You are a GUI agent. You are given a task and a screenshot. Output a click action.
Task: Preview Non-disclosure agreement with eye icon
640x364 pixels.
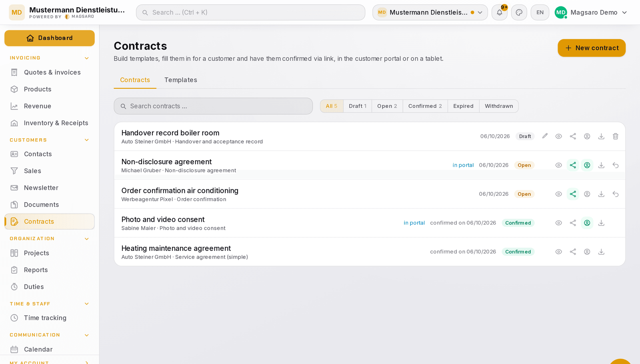click(559, 165)
